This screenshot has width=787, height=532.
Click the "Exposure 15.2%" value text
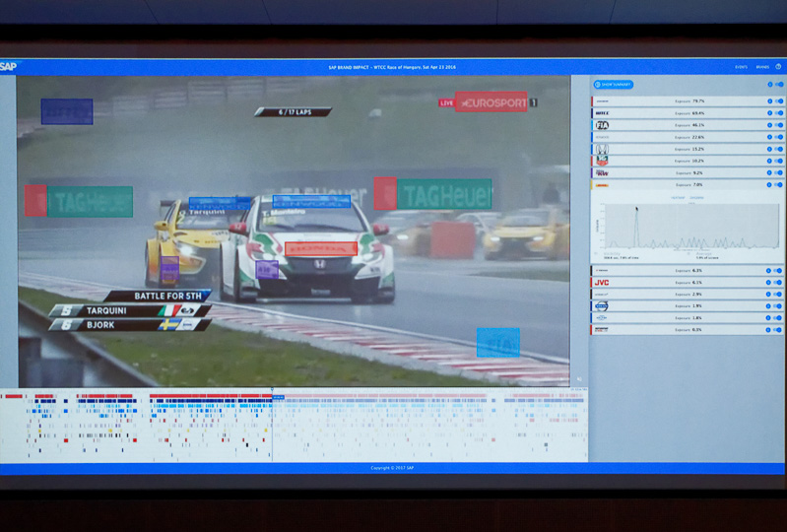689,149
